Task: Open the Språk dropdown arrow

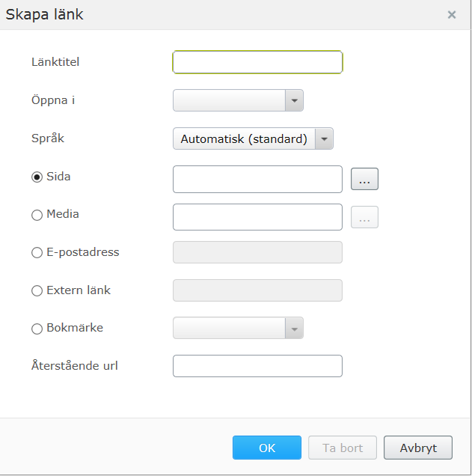Action: tap(324, 138)
